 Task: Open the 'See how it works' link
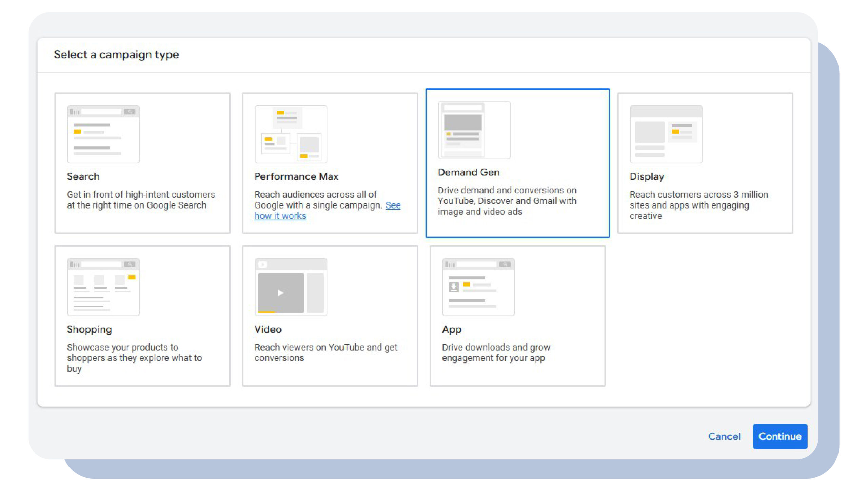[328, 211]
